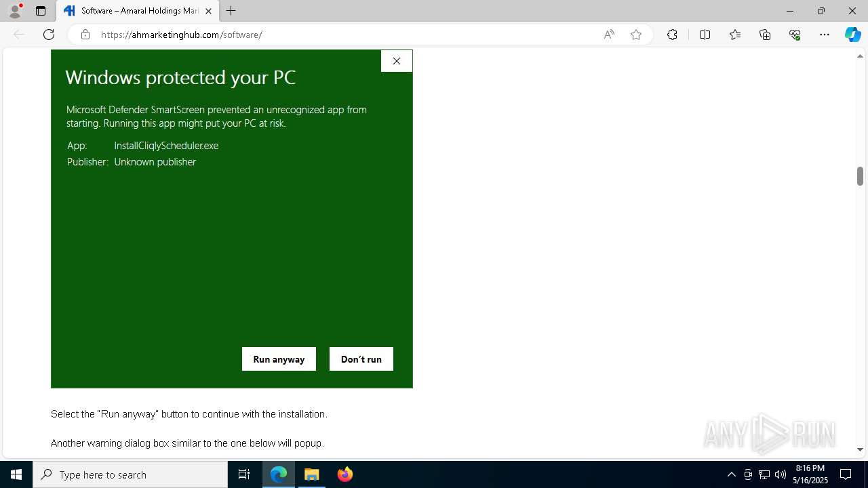Screen dimensions: 868x488
Task: Open the Extensions puzzle icon
Action: [672, 35]
